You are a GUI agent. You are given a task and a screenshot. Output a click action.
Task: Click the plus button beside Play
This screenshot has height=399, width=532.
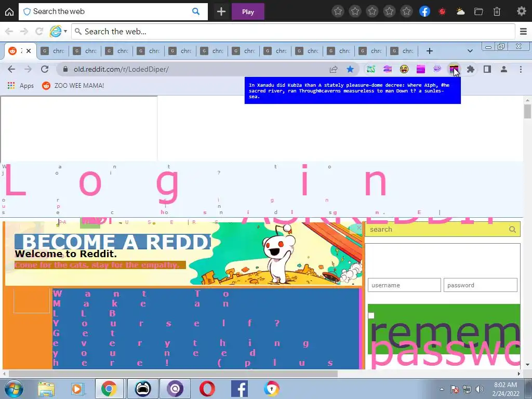click(x=221, y=11)
